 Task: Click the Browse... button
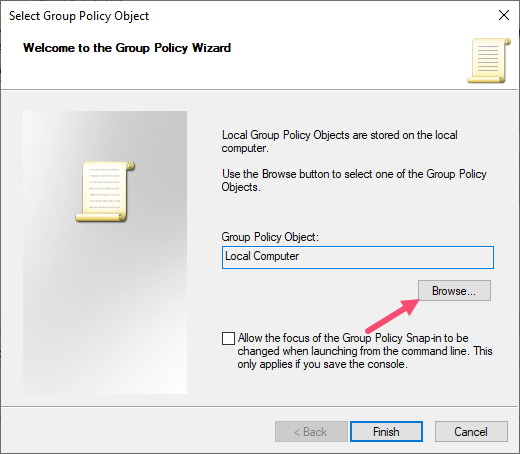tap(454, 291)
